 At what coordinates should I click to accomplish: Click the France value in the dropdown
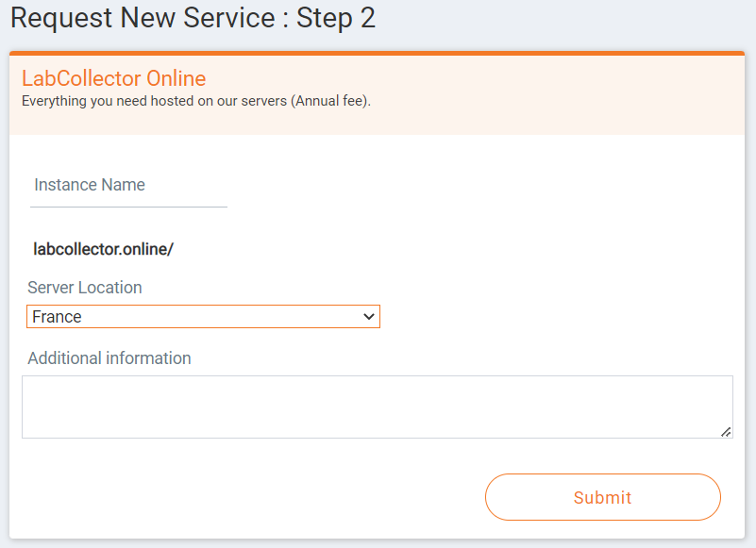point(57,317)
